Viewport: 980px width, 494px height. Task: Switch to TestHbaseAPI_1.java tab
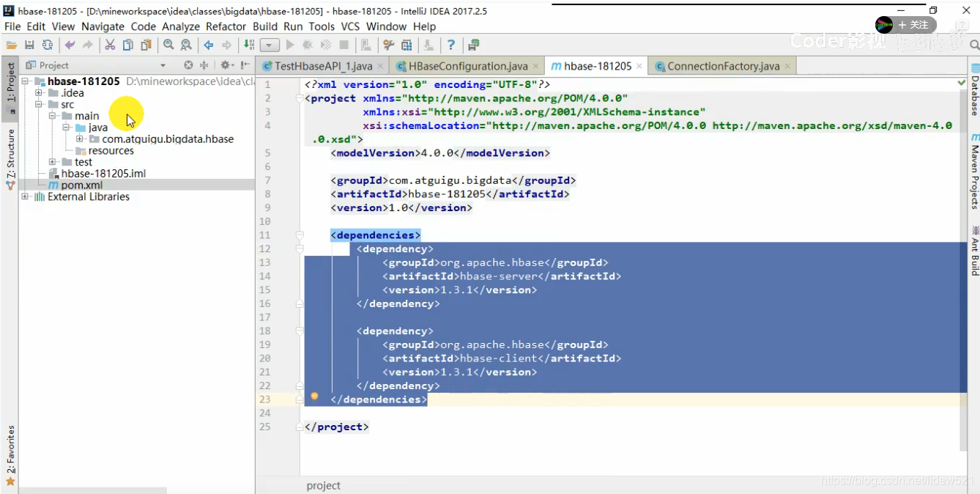tap(323, 66)
